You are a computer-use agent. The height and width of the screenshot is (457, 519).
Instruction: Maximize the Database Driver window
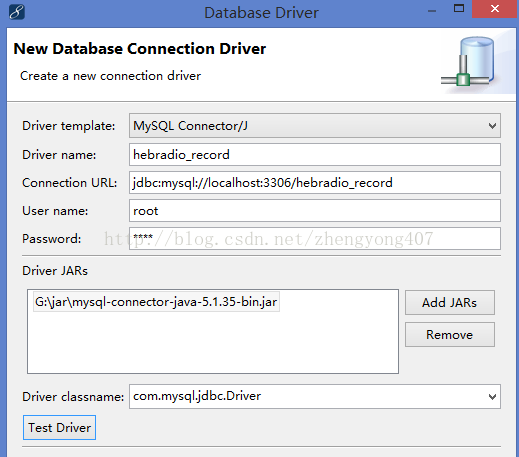(459, 9)
